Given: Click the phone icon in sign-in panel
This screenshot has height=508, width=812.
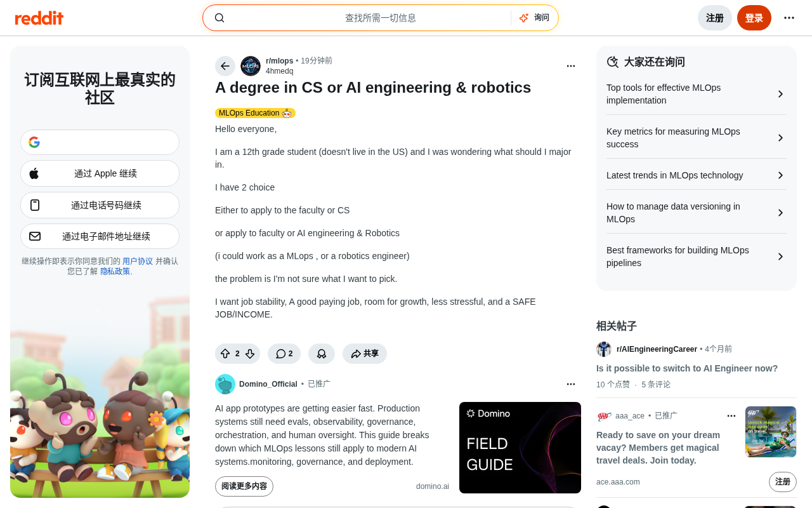Looking at the screenshot, I should click(35, 205).
